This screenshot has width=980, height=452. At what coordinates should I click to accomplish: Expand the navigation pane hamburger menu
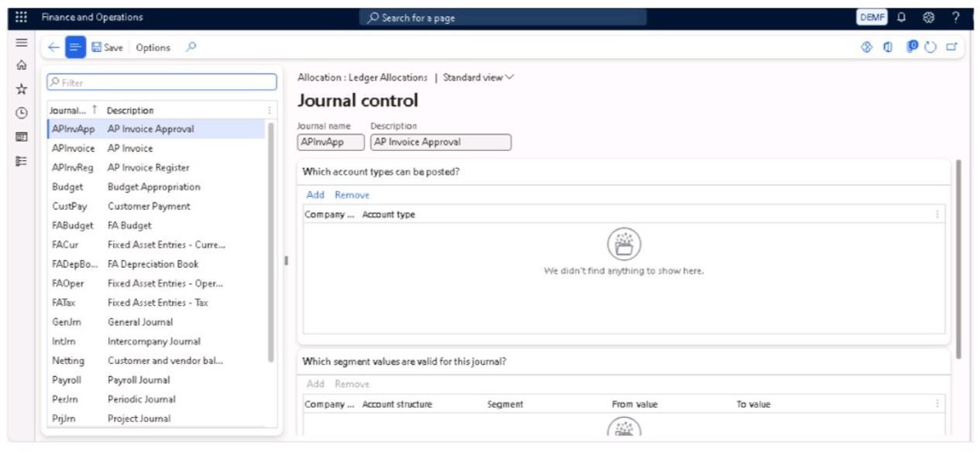coord(21,43)
